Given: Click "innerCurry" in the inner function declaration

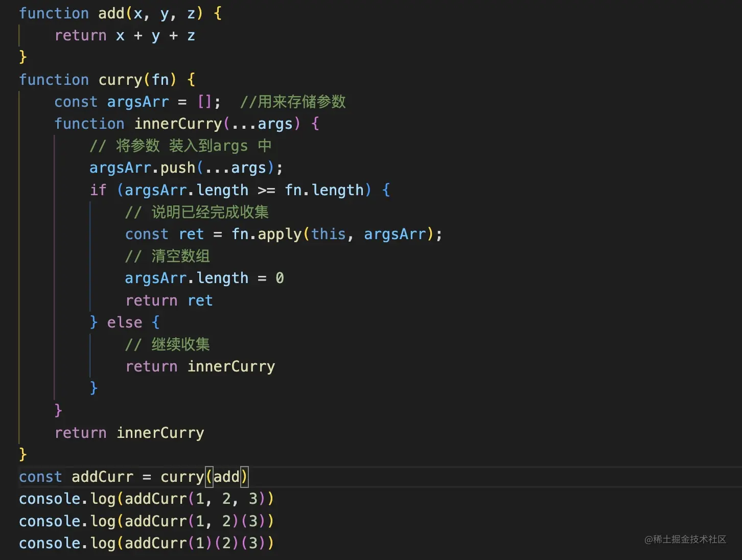Looking at the screenshot, I should tap(178, 124).
